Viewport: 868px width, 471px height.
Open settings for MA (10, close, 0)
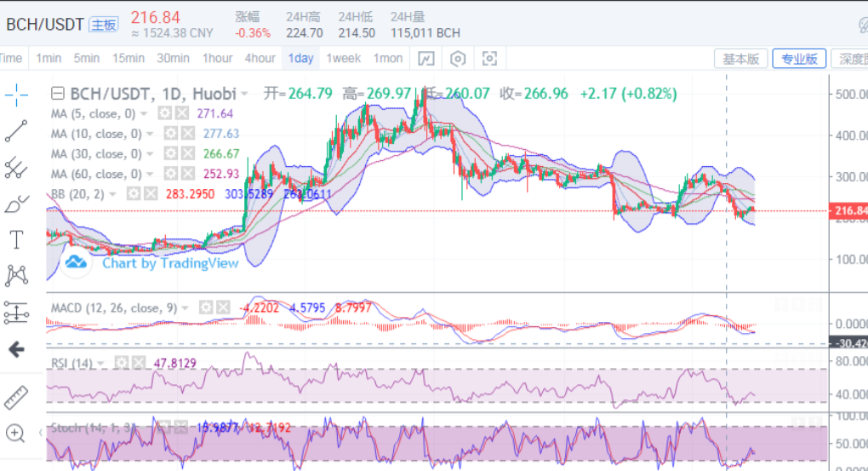pos(170,134)
